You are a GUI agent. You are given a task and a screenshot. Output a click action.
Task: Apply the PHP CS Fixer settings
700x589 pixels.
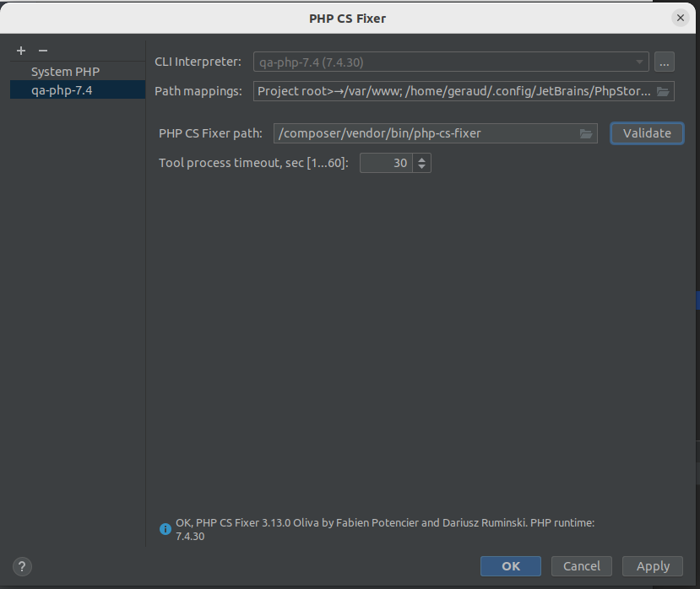point(653,566)
